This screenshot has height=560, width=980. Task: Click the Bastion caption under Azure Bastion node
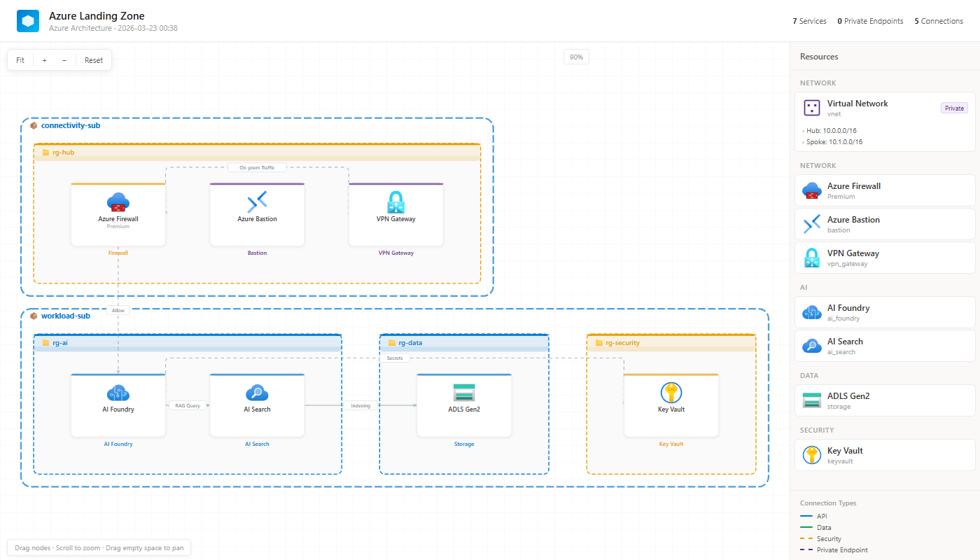[x=257, y=253]
